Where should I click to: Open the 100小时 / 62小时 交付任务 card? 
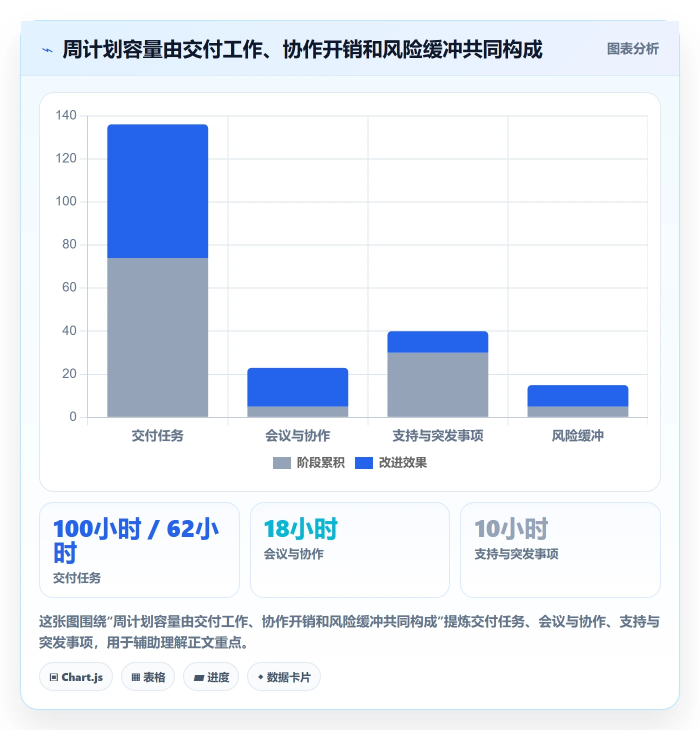(139, 550)
